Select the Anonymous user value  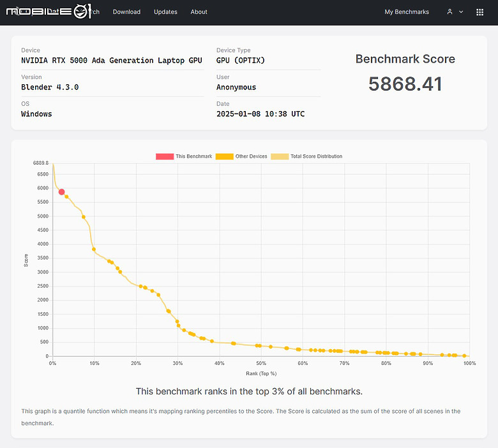(236, 87)
